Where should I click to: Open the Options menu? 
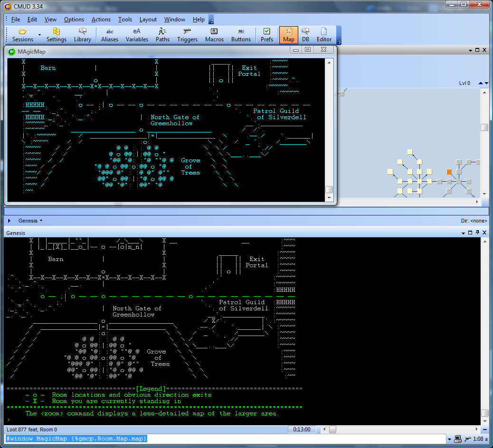pos(74,19)
